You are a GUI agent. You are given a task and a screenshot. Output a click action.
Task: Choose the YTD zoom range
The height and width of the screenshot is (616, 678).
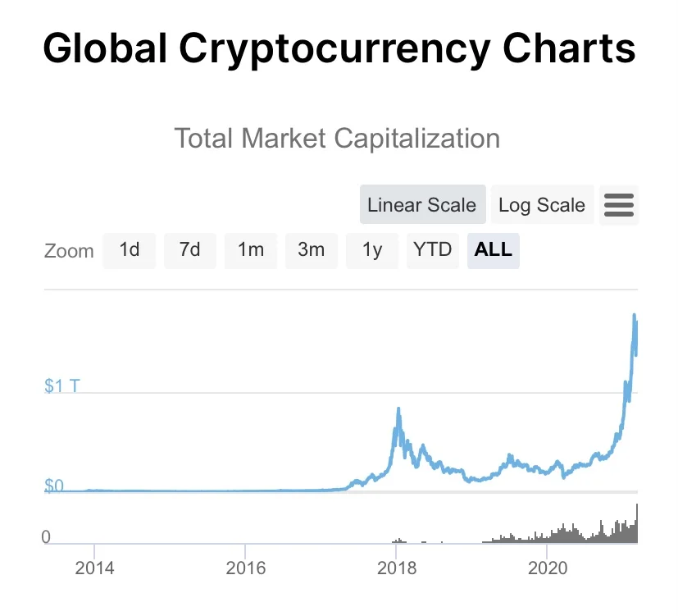point(432,250)
